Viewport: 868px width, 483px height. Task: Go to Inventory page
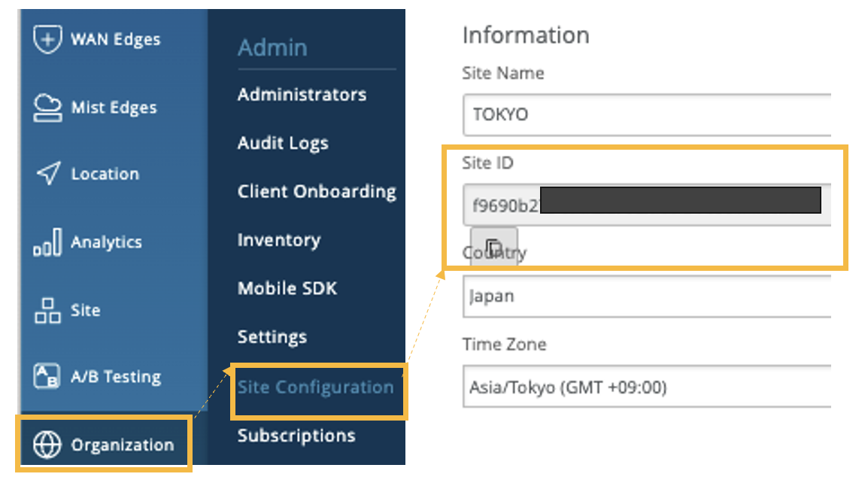(279, 240)
